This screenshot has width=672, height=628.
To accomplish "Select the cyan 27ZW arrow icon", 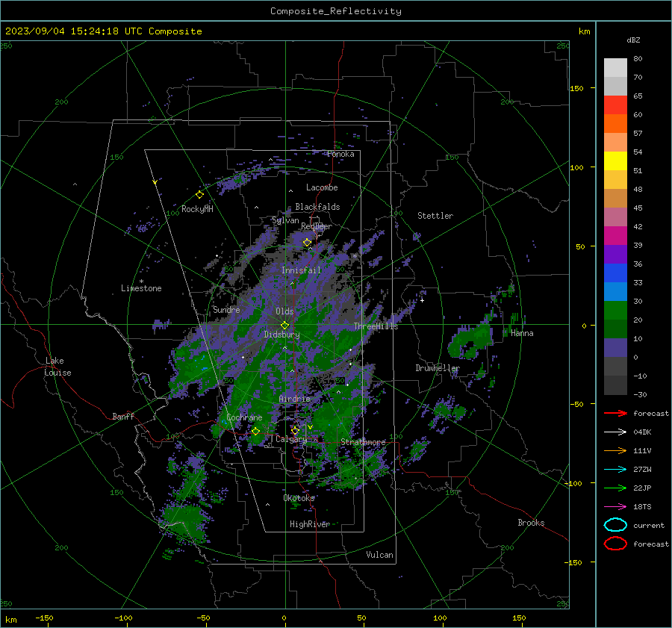I will 615,470.
